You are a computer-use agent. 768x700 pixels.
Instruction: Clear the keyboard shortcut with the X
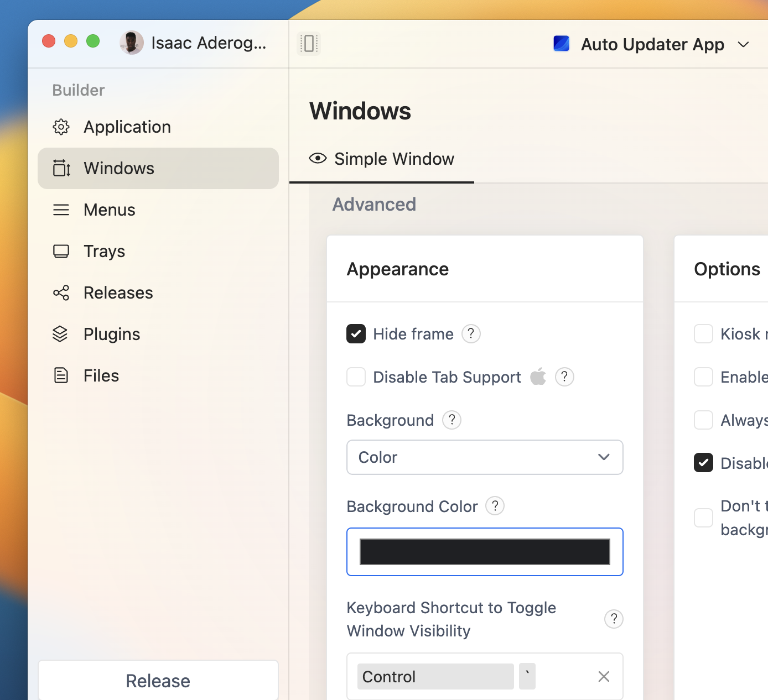(x=603, y=676)
